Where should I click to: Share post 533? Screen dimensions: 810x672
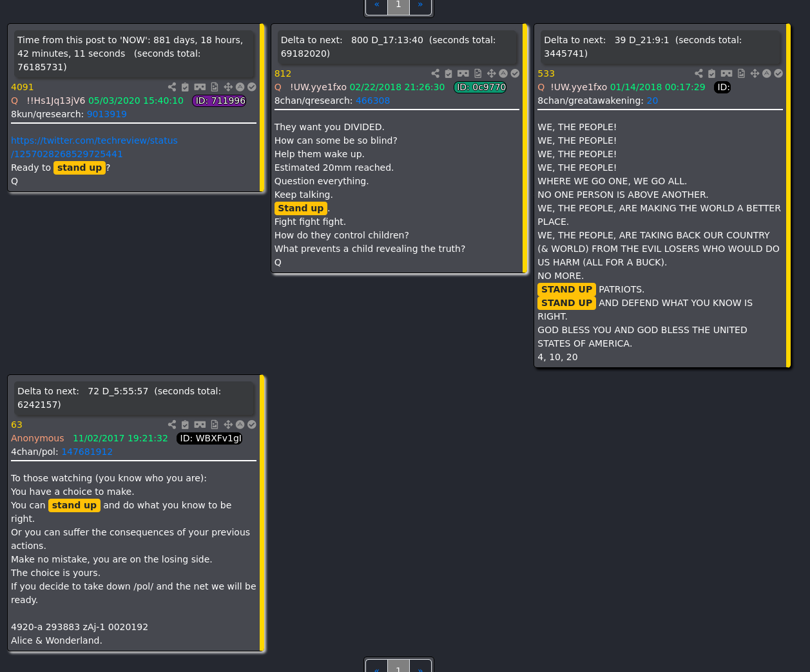pyautogui.click(x=699, y=73)
